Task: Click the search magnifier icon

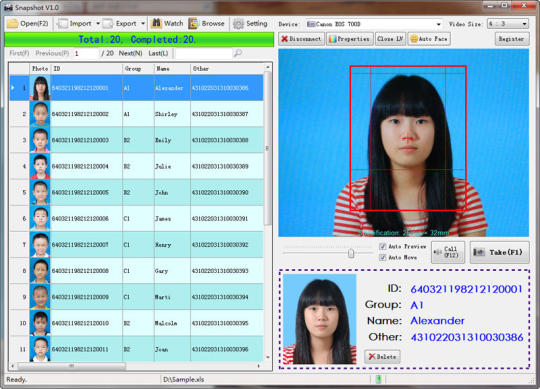Action: [x=238, y=53]
